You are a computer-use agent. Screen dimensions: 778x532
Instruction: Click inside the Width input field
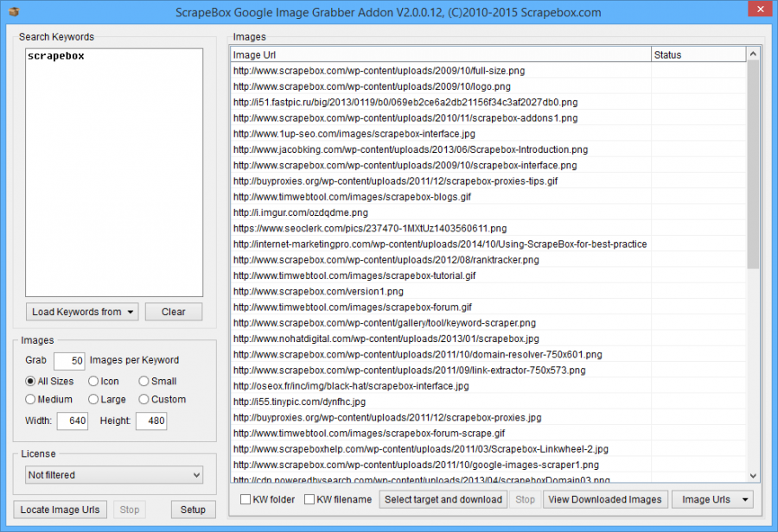pyautogui.click(x=73, y=421)
